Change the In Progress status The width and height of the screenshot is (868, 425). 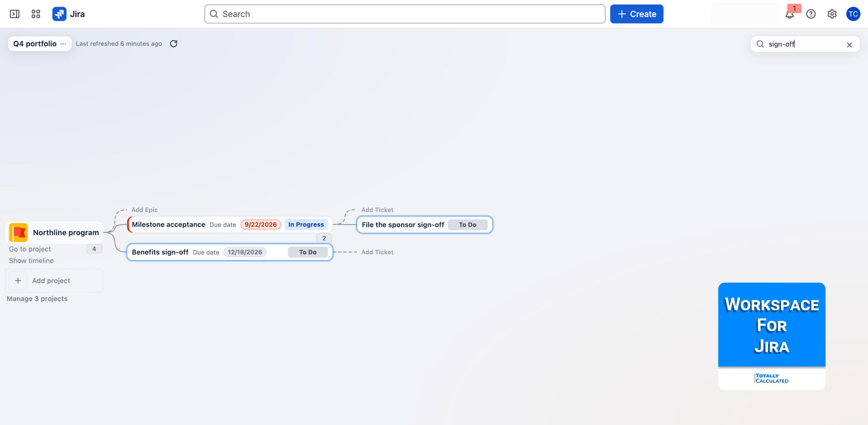(x=306, y=224)
